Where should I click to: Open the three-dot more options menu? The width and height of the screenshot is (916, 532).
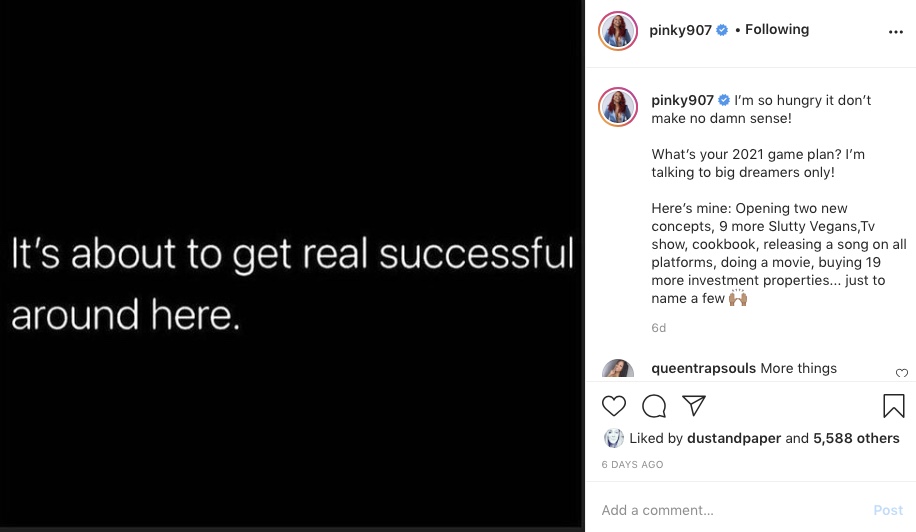point(895,32)
